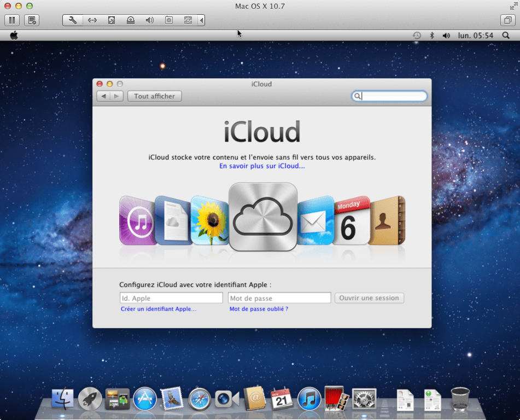Image resolution: width=520 pixels, height=420 pixels.
Task: Open Address Book from the Dock
Action: pos(254,398)
